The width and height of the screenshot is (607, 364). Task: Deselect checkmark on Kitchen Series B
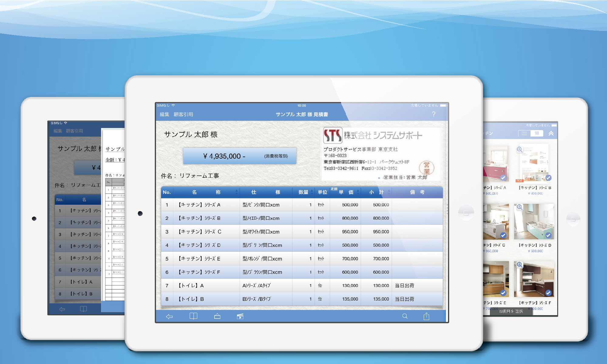548,178
